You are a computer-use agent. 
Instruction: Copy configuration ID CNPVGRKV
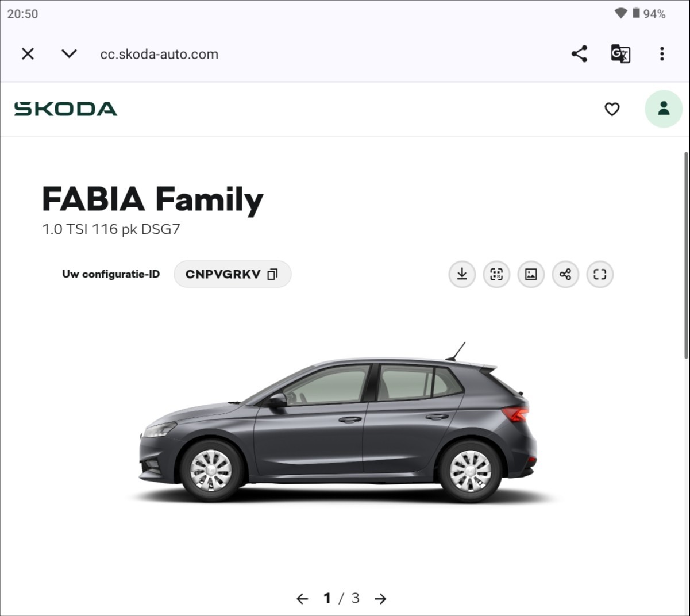(x=232, y=274)
